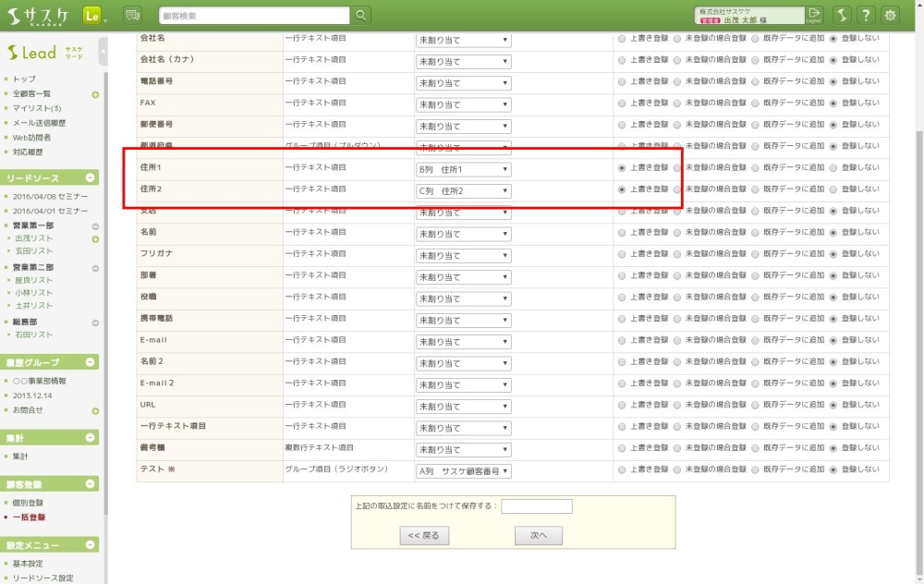Viewport: 924px width, 584px height.
Task: Choose 既存データに追加 for the 名前 row
Action: tap(757, 233)
